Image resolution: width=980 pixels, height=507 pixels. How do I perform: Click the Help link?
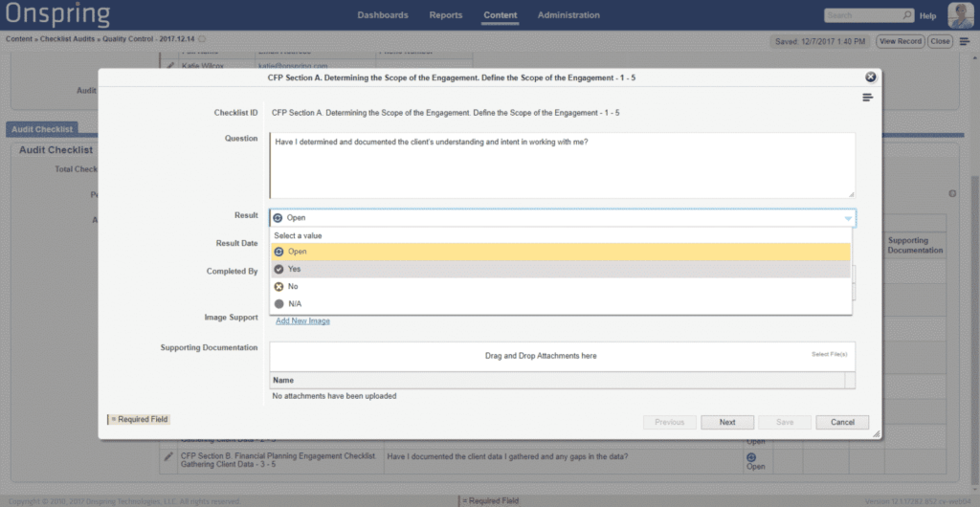pos(927,16)
